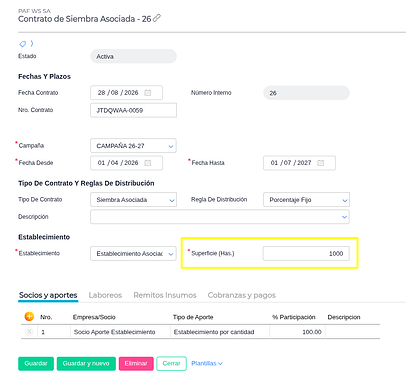Focus the Nro. Contrato input field

(x=133, y=110)
